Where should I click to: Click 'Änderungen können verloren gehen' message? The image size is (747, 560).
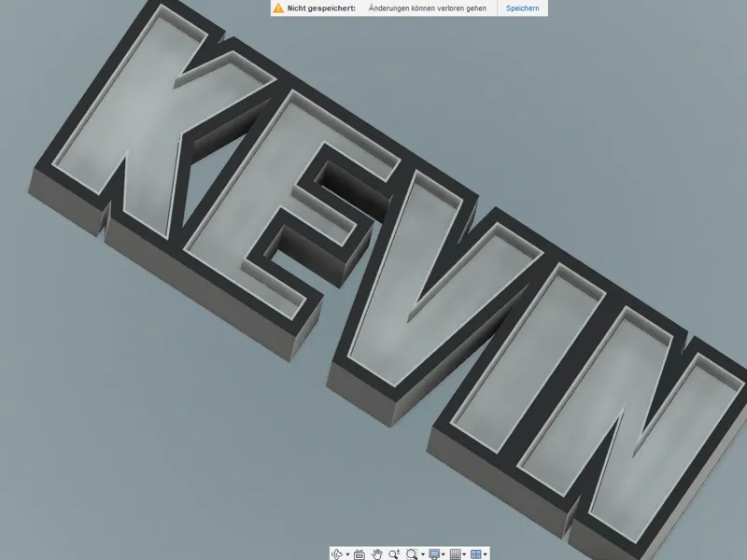[x=428, y=8]
